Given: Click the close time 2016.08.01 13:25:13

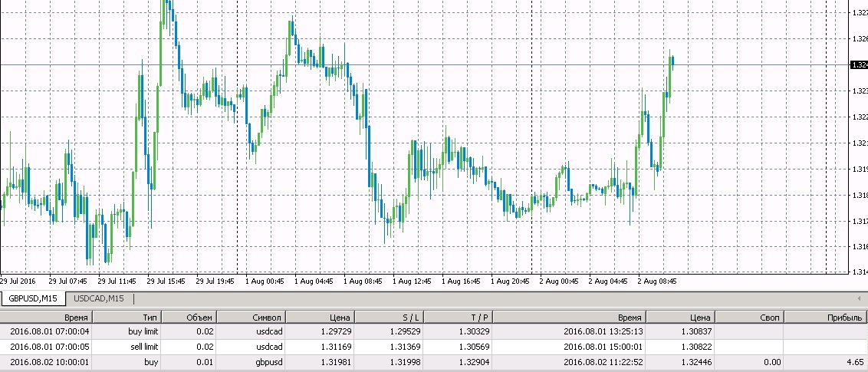Looking at the screenshot, I should coord(603,331).
